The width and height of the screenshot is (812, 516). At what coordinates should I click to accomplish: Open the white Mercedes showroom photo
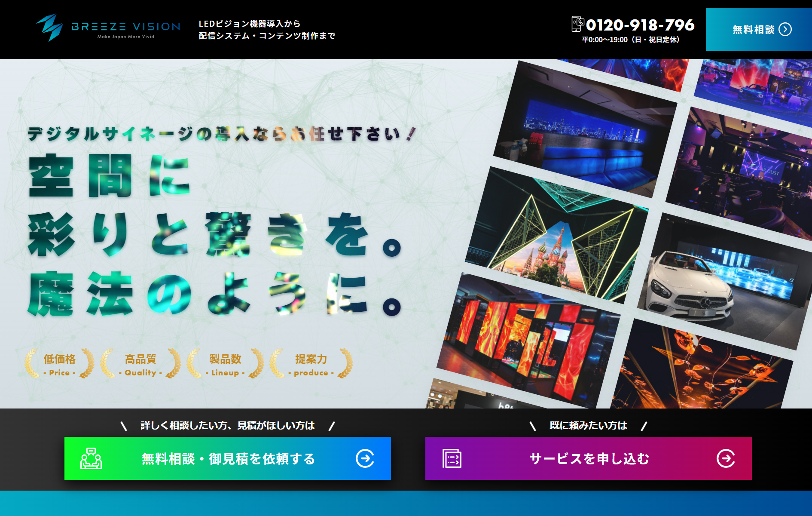pyautogui.click(x=722, y=282)
